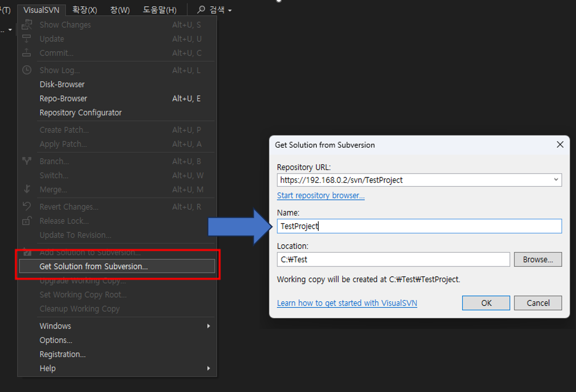
Task: Click the Branch fork icon
Action: 27,161
